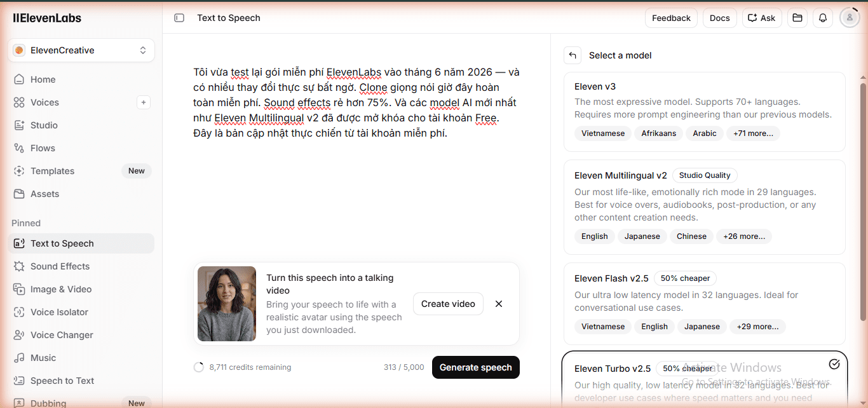Viewport: 868px width, 408px height.
Task: Click the Arabic language chip
Action: [x=705, y=133]
